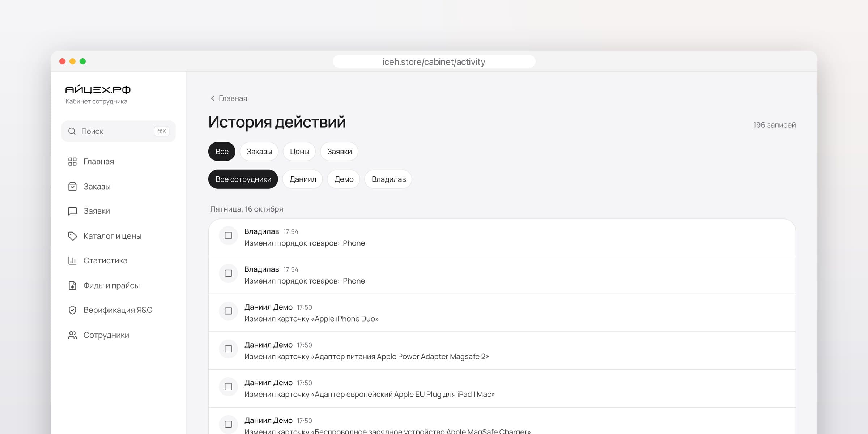This screenshot has height=434, width=868.
Task: Tick checkbox for Apple iPhone Duo entry
Action: pos(229,311)
